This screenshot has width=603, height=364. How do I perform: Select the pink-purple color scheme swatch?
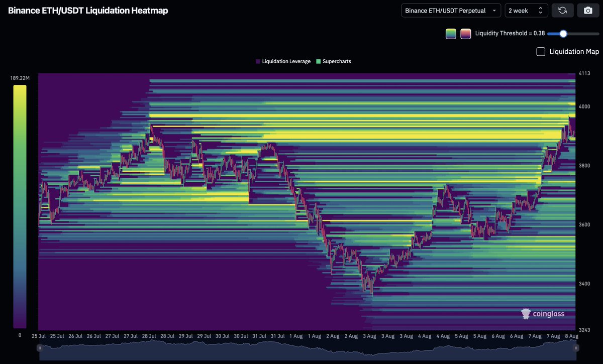click(466, 34)
